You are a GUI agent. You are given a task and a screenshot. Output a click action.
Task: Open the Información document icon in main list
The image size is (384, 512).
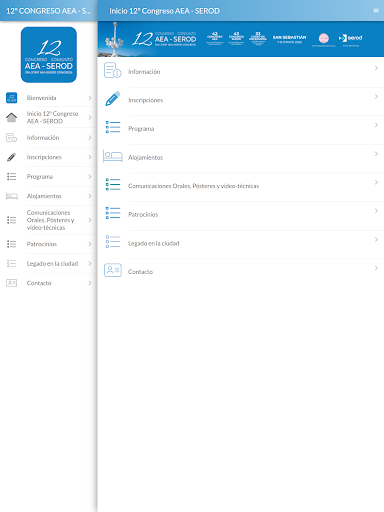pos(112,70)
